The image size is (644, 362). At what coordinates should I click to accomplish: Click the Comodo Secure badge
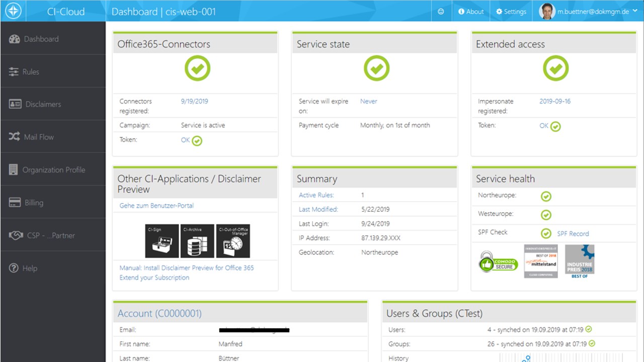tap(498, 262)
